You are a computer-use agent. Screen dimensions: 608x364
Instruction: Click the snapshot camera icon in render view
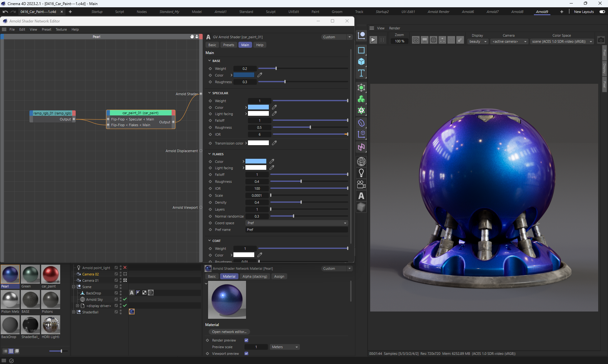point(601,40)
